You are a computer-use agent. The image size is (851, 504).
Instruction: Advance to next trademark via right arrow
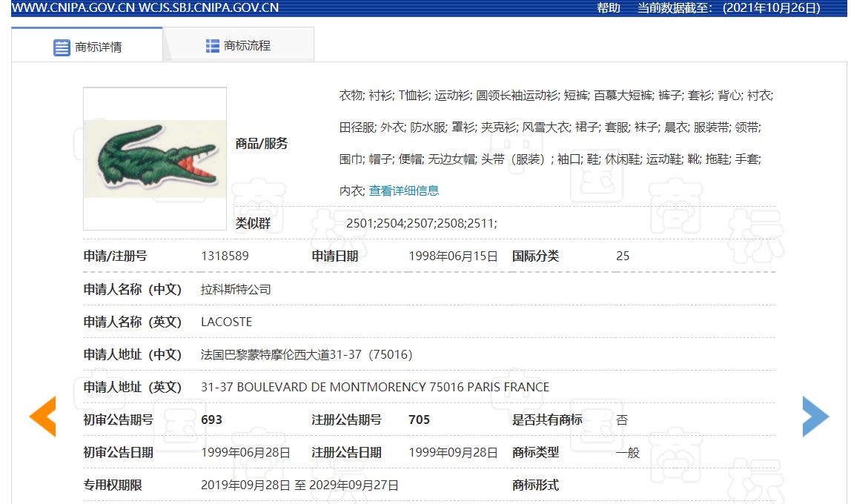coord(814,417)
